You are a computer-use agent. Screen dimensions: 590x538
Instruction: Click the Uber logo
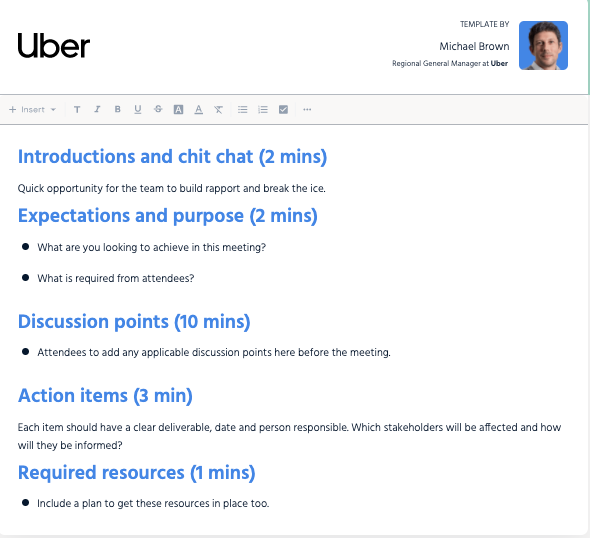(54, 46)
